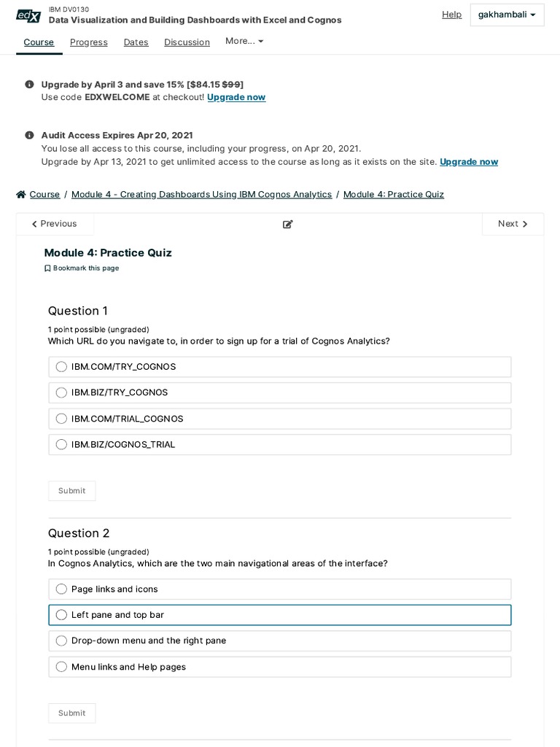This screenshot has width=560, height=747.
Task: Click the home icon in breadcrumb
Action: tap(21, 195)
